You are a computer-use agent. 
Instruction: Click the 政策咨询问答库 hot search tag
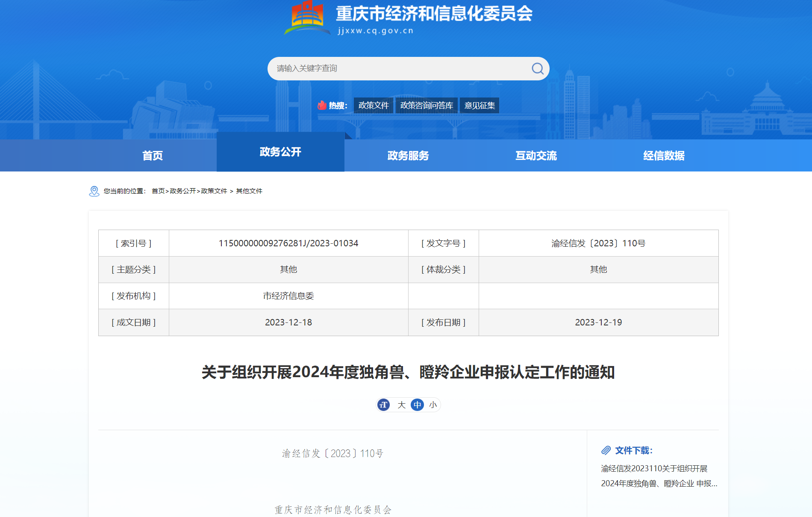click(x=427, y=105)
